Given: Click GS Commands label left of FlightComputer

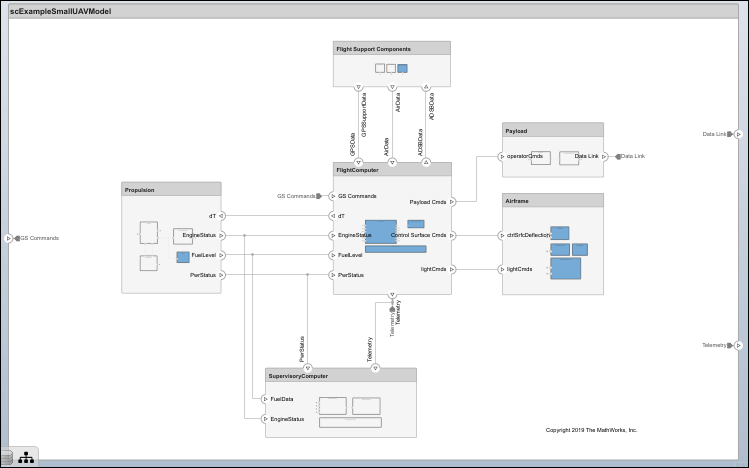Looking at the screenshot, I should point(296,196).
